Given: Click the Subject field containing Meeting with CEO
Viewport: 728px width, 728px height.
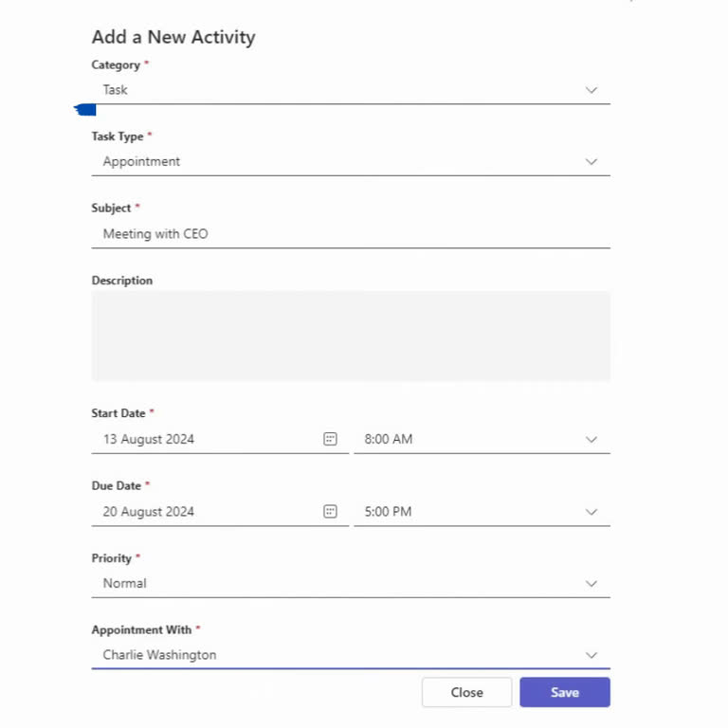Looking at the screenshot, I should click(x=351, y=234).
